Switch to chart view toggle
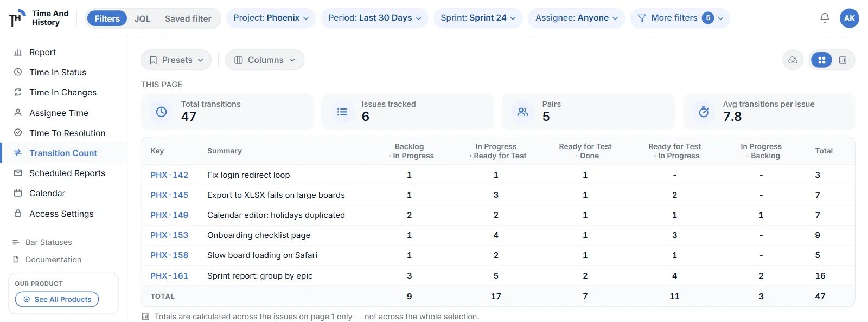The width and height of the screenshot is (868, 322). pos(843,60)
